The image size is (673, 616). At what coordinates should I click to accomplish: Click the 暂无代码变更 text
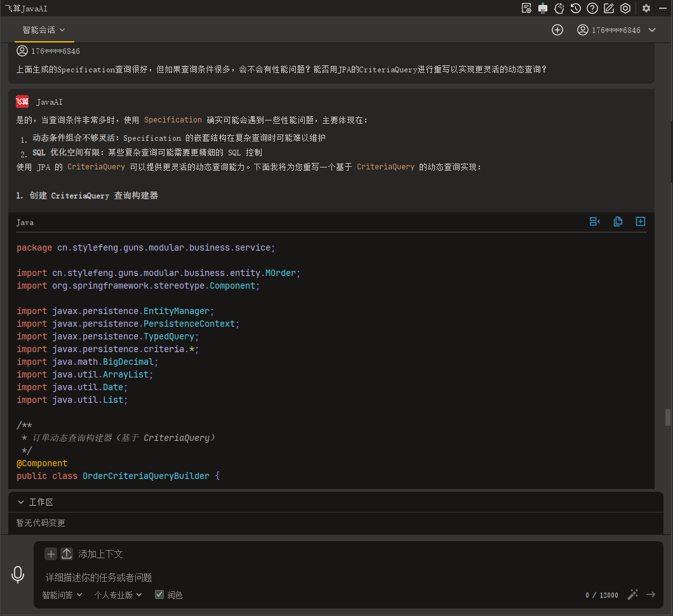click(x=41, y=523)
